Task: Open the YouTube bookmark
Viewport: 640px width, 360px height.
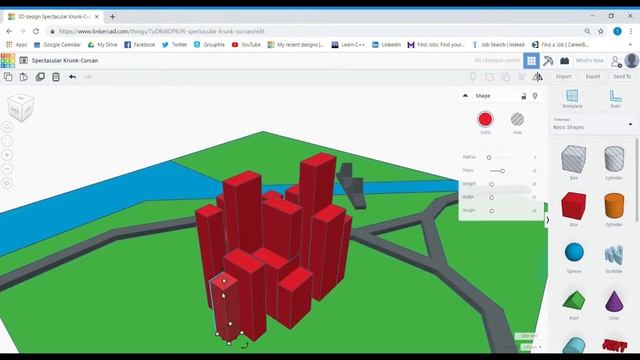Action: [246, 44]
